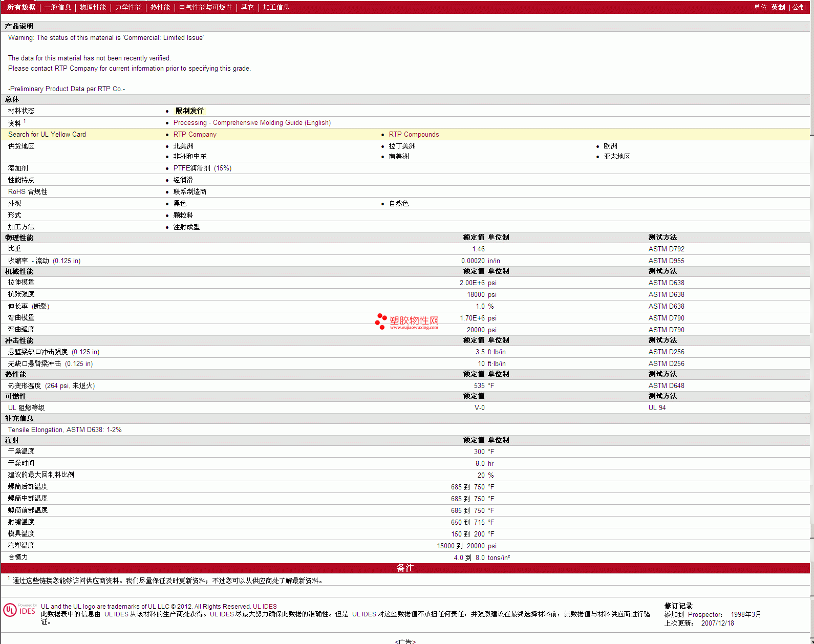Screen dimensions: 814x644
Task: Switch units to 公制
Action: (x=799, y=7)
